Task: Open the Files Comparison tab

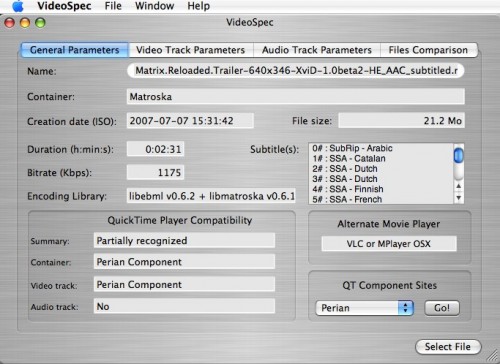Action: (429, 50)
